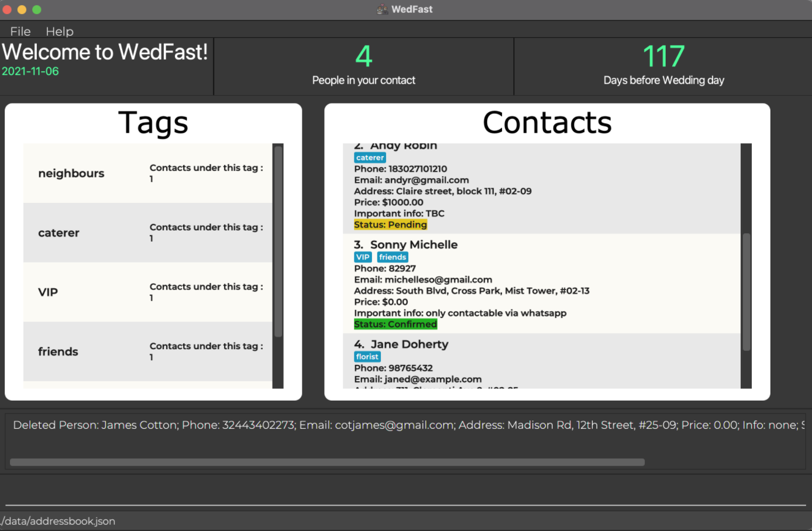This screenshot has width=812, height=531.
Task: Click the command input field
Action: pyautogui.click(x=406, y=492)
